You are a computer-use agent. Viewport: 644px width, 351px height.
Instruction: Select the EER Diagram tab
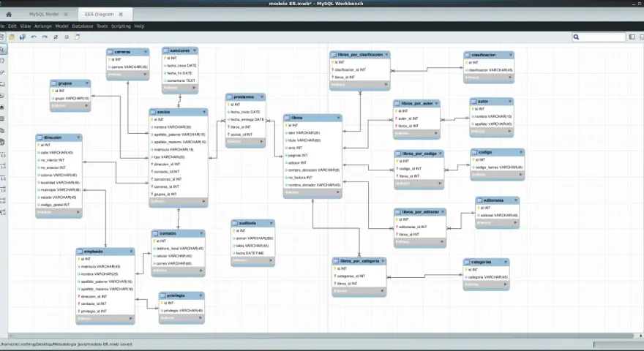click(x=99, y=15)
